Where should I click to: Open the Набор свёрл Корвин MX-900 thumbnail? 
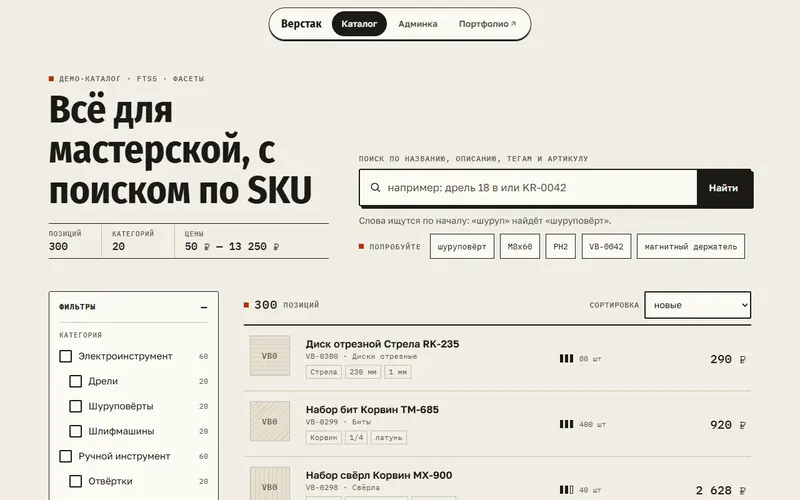[x=270, y=484]
